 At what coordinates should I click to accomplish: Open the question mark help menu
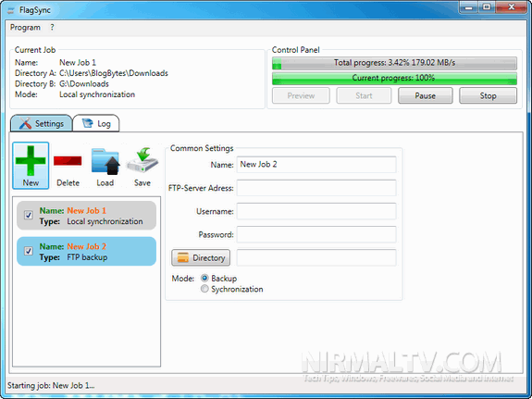(52, 28)
